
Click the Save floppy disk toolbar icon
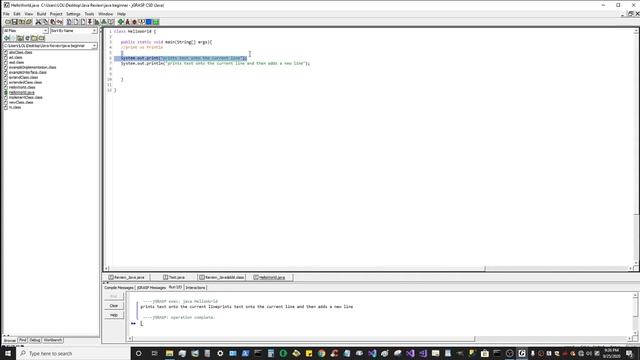click(15, 22)
